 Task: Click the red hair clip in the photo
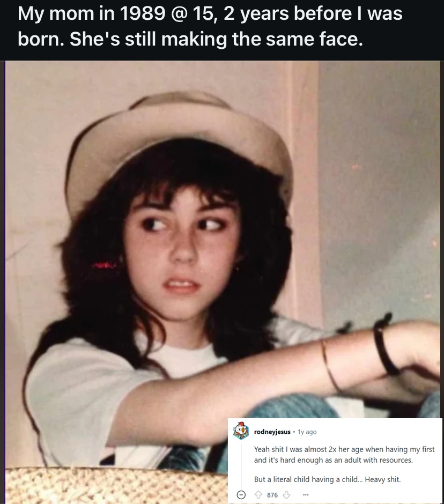(x=103, y=265)
